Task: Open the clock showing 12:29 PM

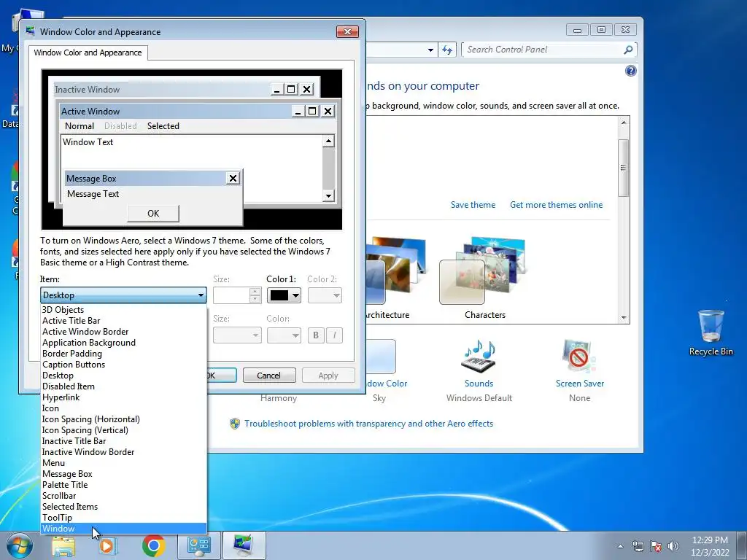Action: click(710, 546)
